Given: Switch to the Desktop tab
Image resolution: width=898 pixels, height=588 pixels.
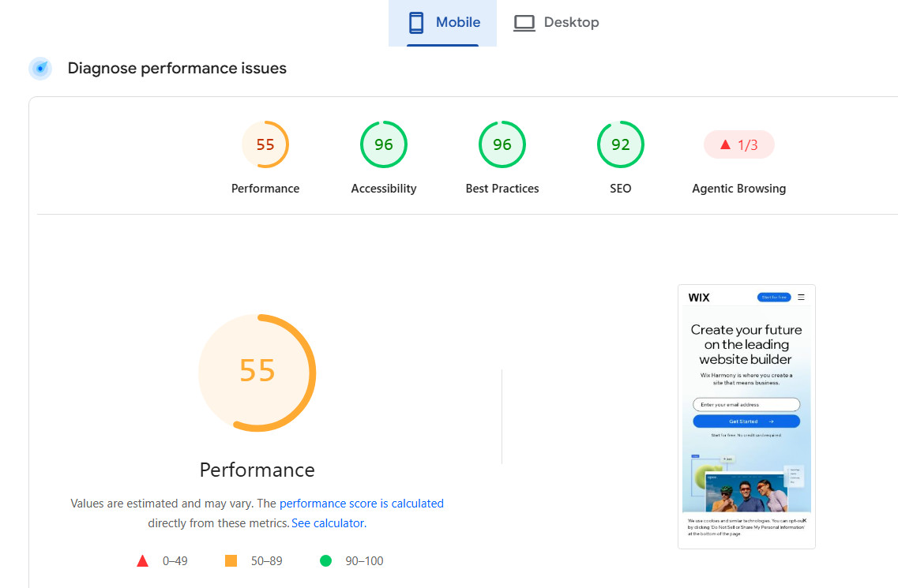Looking at the screenshot, I should coord(556,23).
